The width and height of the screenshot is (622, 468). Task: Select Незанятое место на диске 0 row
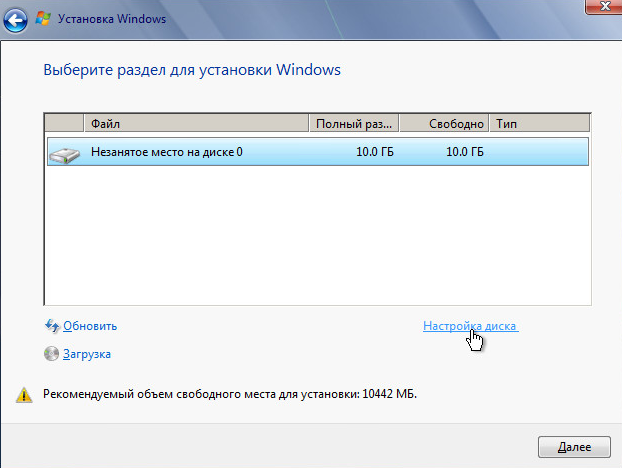318,152
